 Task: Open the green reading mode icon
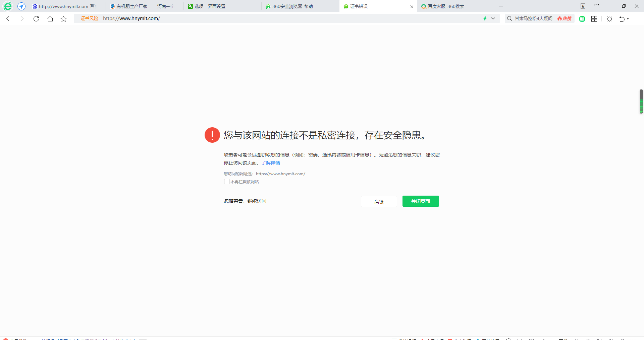click(582, 19)
